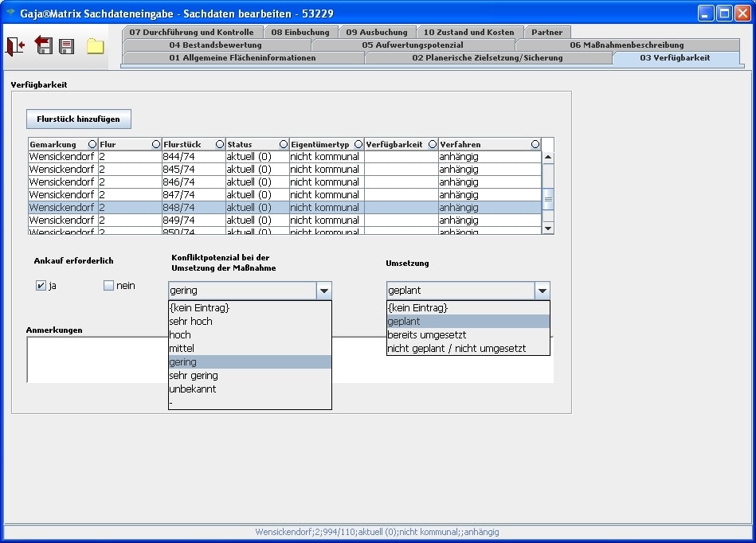Viewport: 756px width, 543px height.
Task: Expand the Konfliktpotenzial dropdown arrow
Action: click(323, 291)
